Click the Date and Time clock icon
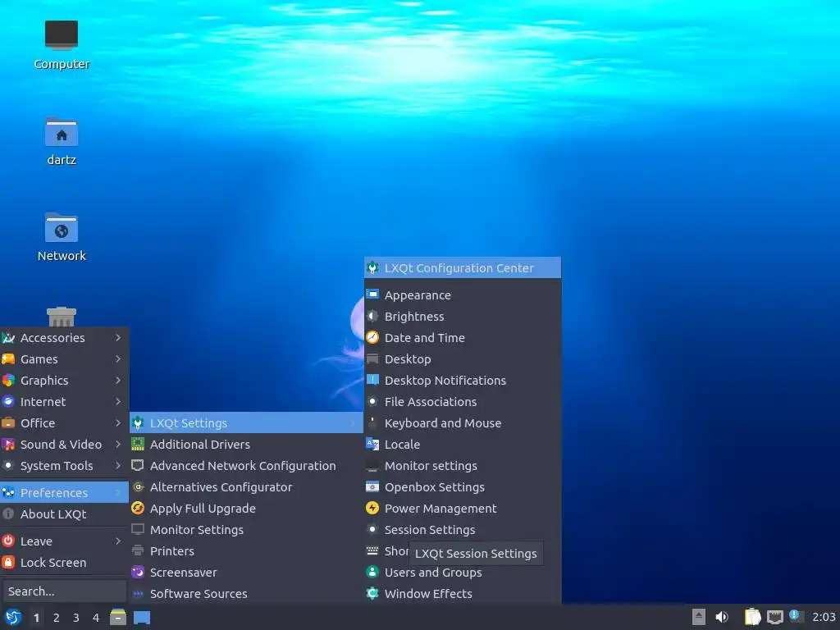Viewport: 840px width, 630px height. click(372, 337)
